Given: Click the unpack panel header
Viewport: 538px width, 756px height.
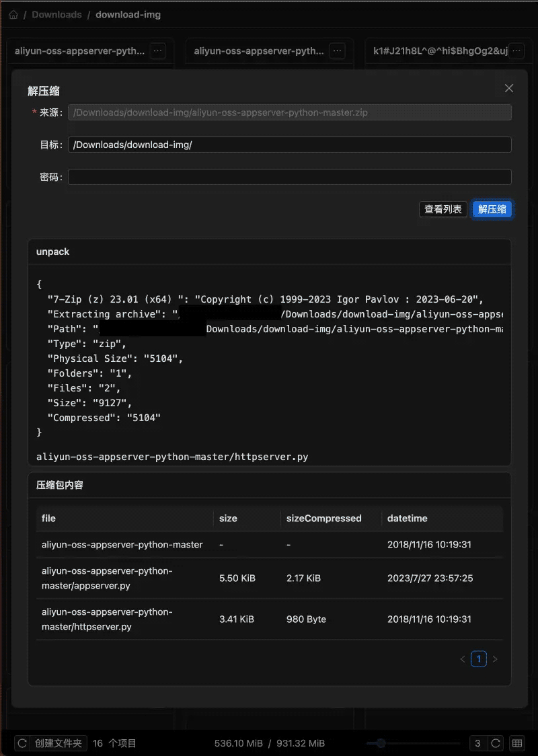Looking at the screenshot, I should point(270,252).
